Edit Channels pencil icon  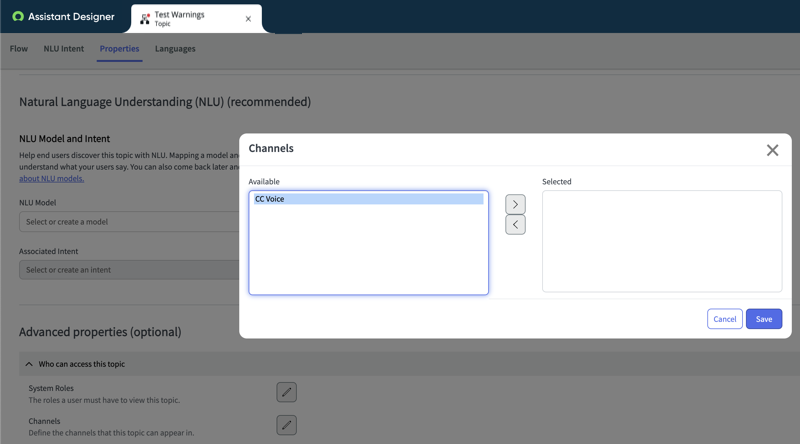pos(286,425)
